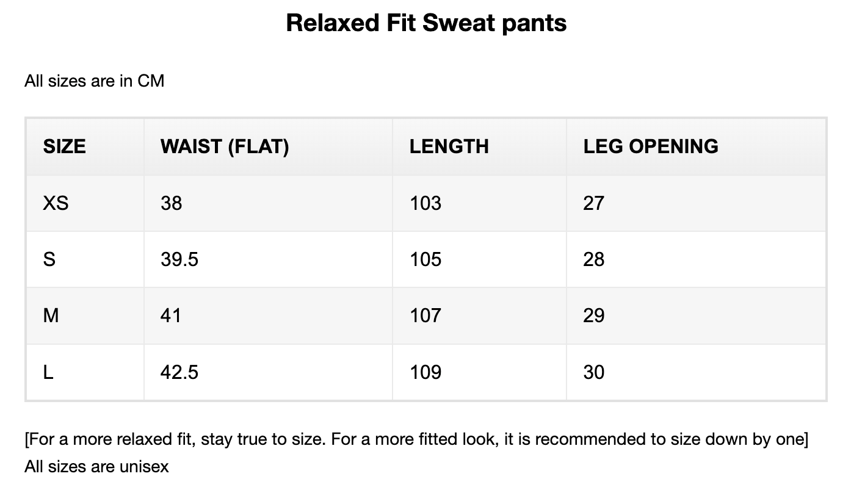Click the M waist value 41
This screenshot has width=851, height=504.
pos(171,315)
